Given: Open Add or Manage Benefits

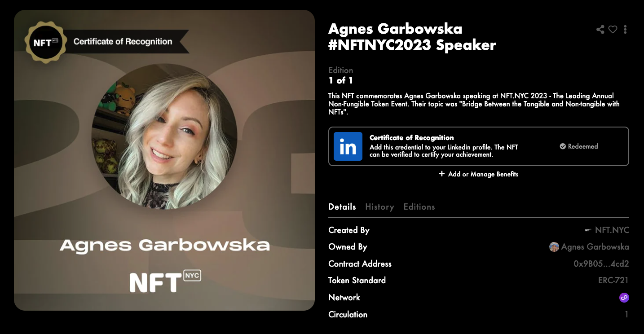Looking at the screenshot, I should pos(479,174).
